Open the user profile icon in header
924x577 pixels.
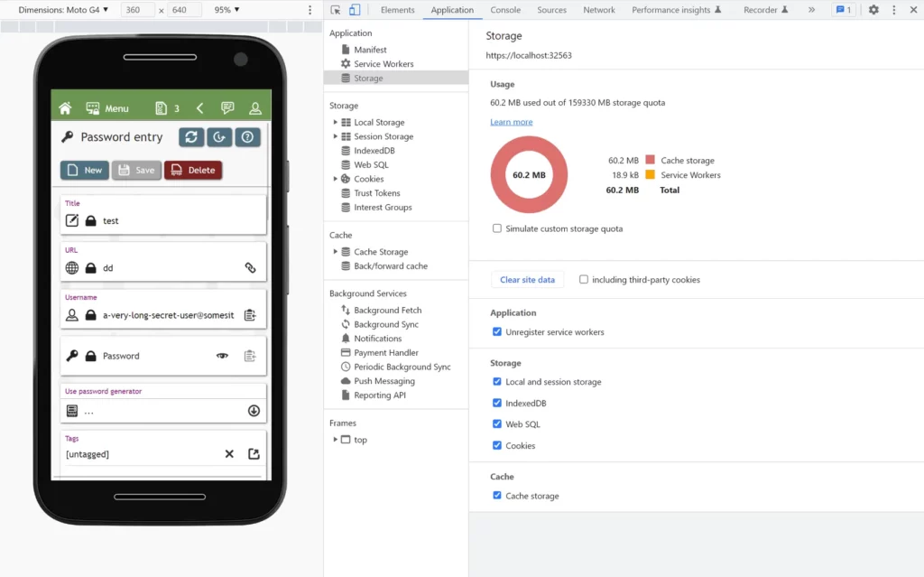pos(255,108)
